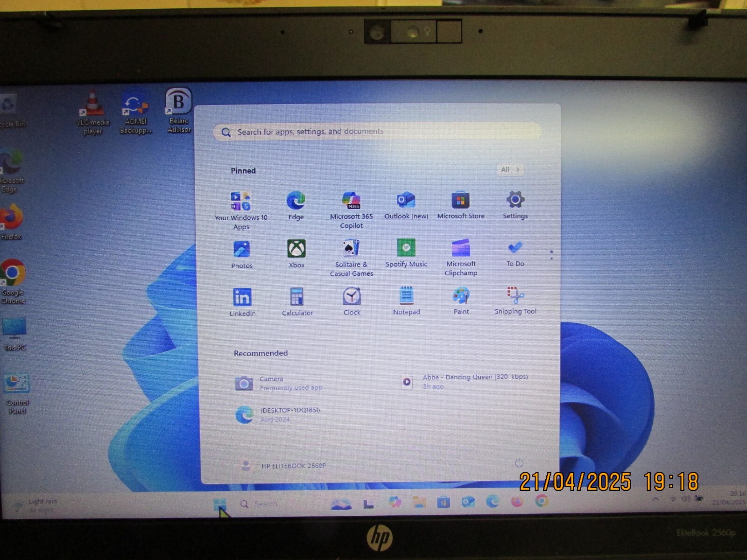The image size is (747, 560).
Task: Open the power options button
Action: click(519, 463)
